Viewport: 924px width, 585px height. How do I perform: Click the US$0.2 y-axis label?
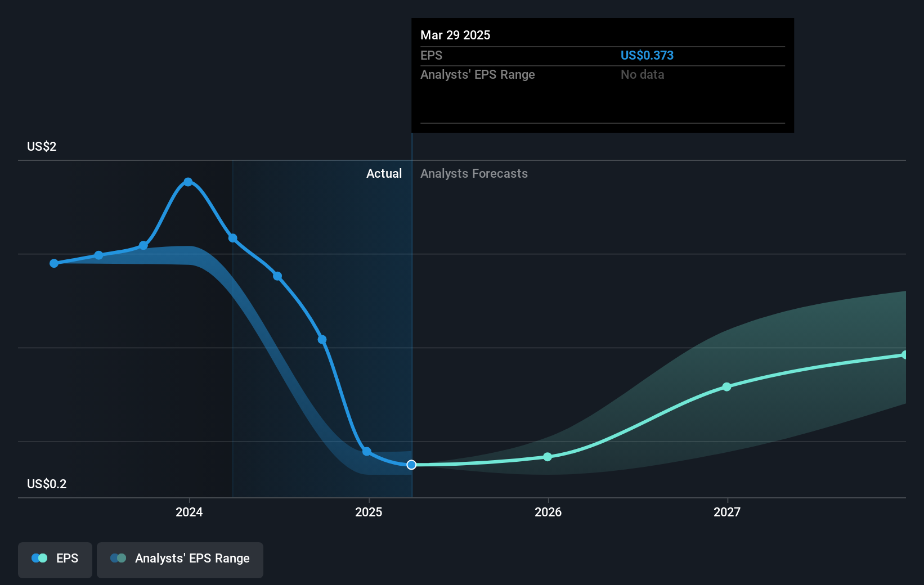click(47, 484)
